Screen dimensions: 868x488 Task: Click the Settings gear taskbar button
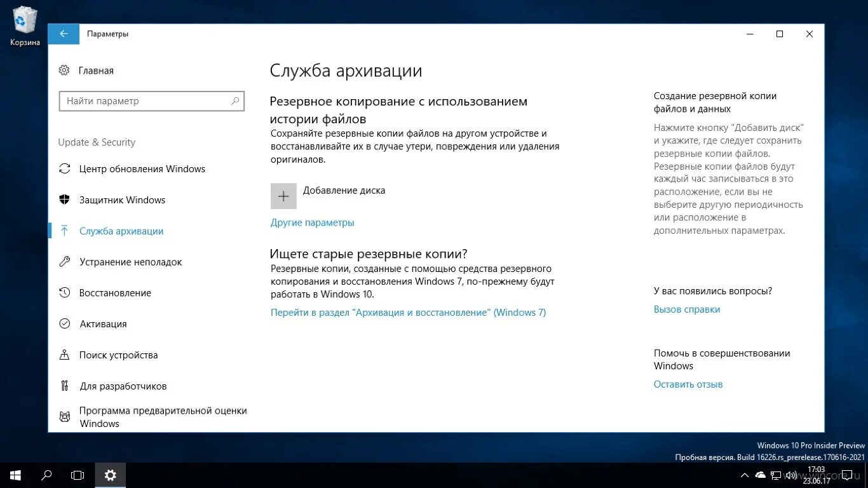click(x=111, y=475)
